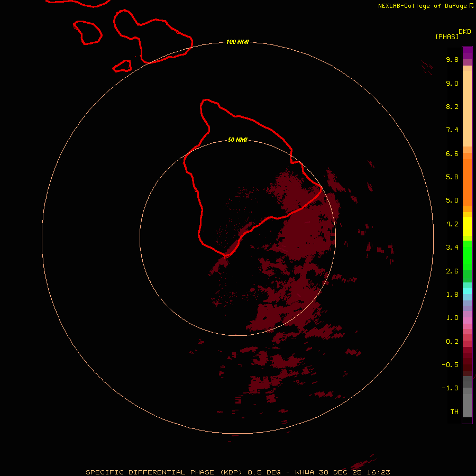Pick the purple swatch atop the color bar
Viewport: 476px width, 476px height.
[x=467, y=53]
